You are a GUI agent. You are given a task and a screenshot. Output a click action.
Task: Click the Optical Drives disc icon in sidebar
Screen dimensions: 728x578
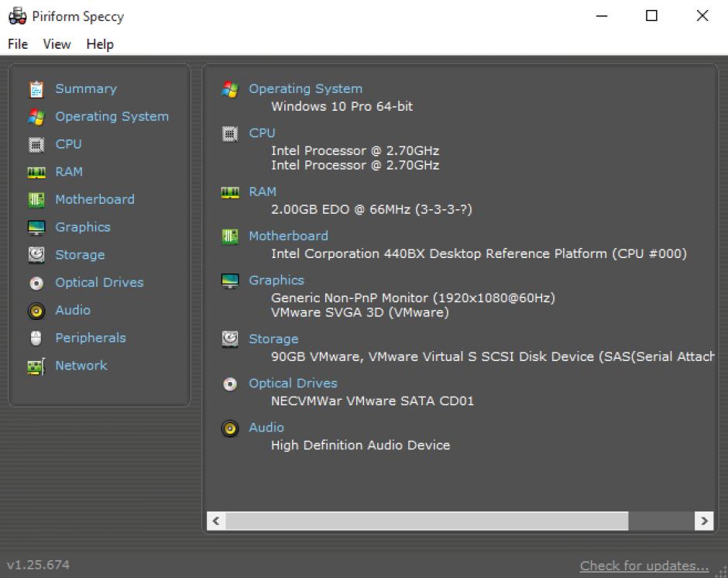pyautogui.click(x=36, y=283)
